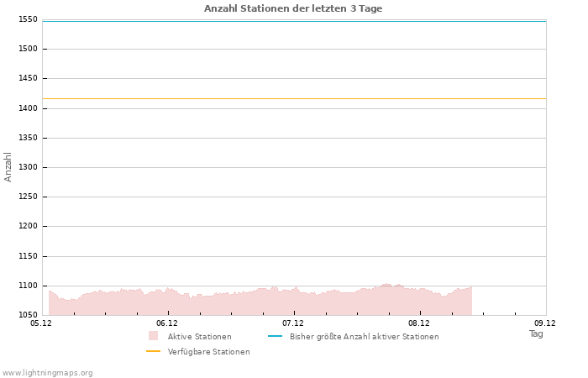Toggle the Aktive Stationen legend label

199,336
